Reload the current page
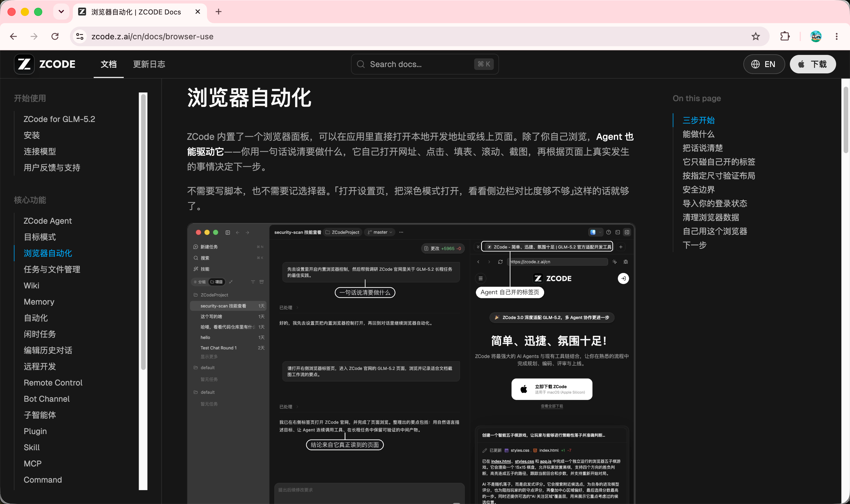Image resolution: width=850 pixels, height=504 pixels. pos(55,36)
